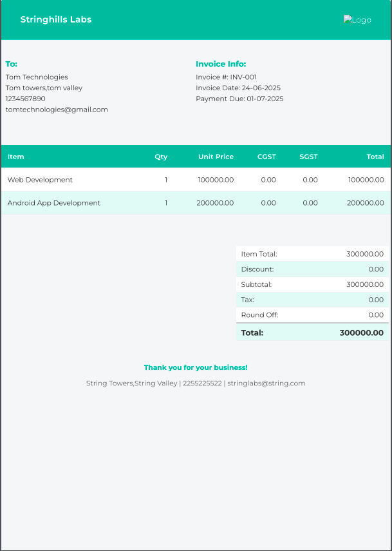Viewport: 392px width, 551px height.
Task: Click the Unit Price column header
Action: click(216, 157)
